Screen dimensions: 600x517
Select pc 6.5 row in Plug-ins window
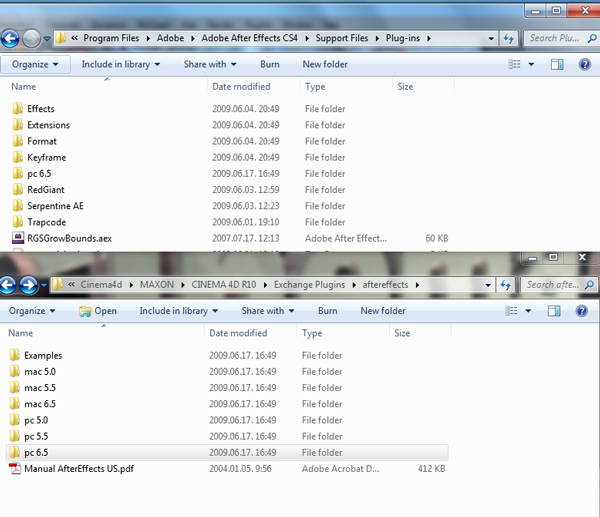pos(230,173)
